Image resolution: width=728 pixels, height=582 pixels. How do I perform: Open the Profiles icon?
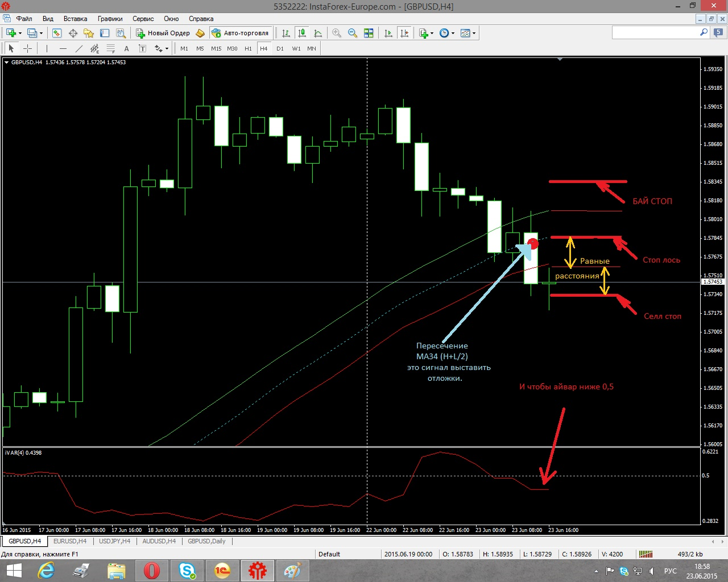click(32, 33)
